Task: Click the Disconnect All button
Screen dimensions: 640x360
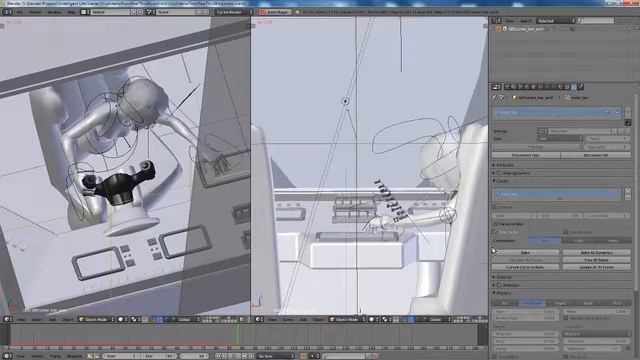Action: click(596, 155)
